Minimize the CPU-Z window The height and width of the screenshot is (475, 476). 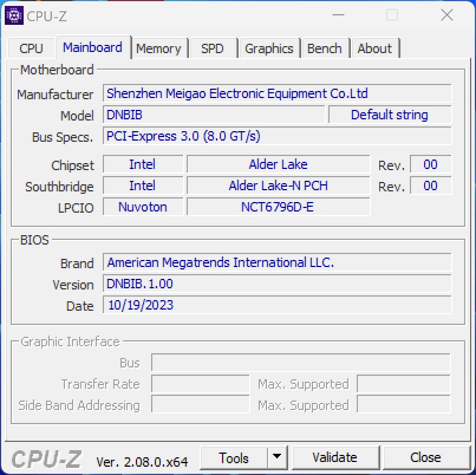click(338, 15)
